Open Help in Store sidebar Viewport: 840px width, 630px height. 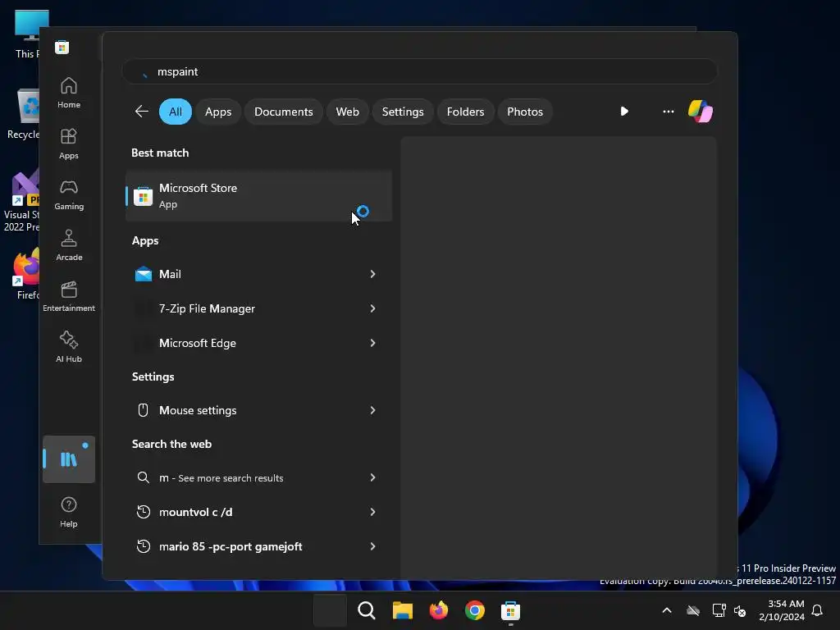(x=69, y=512)
